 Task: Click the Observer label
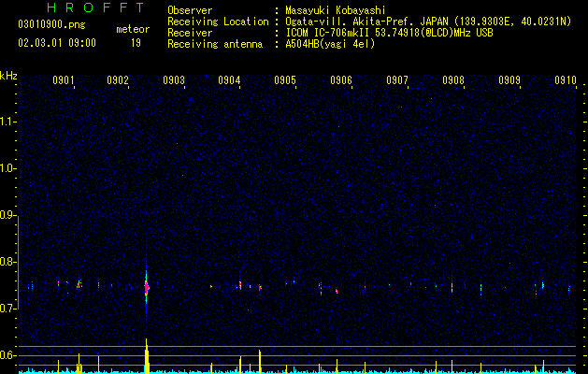click(x=190, y=10)
